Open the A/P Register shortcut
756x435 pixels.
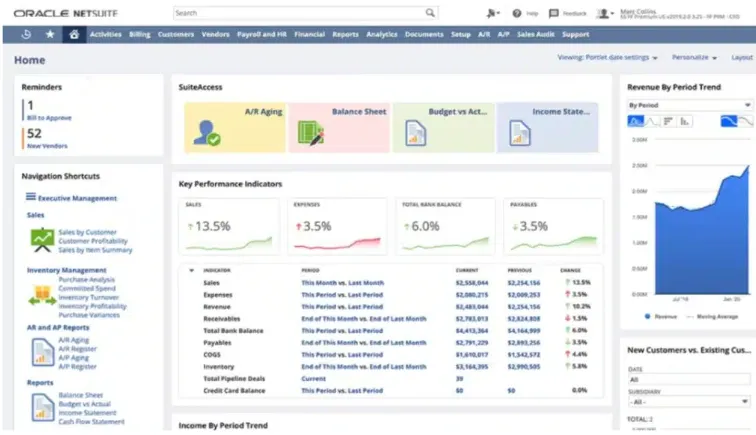click(x=78, y=366)
